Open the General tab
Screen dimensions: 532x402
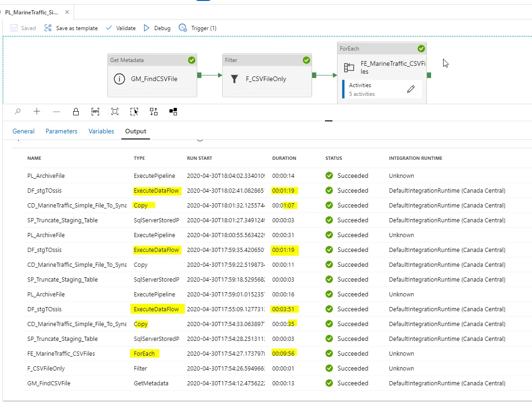point(24,131)
